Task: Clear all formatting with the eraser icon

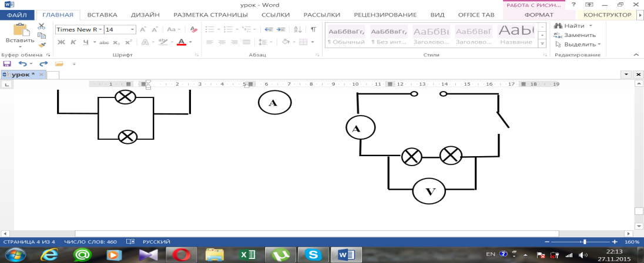Action: [194, 29]
